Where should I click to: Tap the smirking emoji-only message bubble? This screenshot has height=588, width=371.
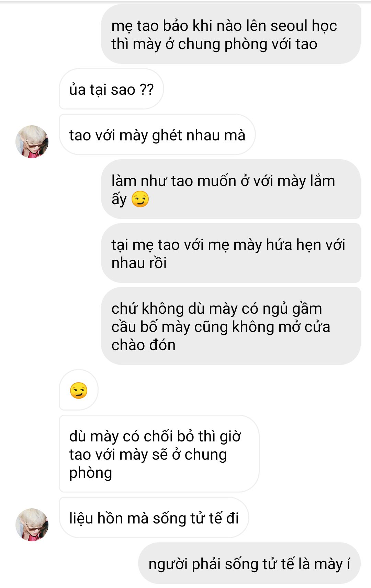tap(79, 390)
